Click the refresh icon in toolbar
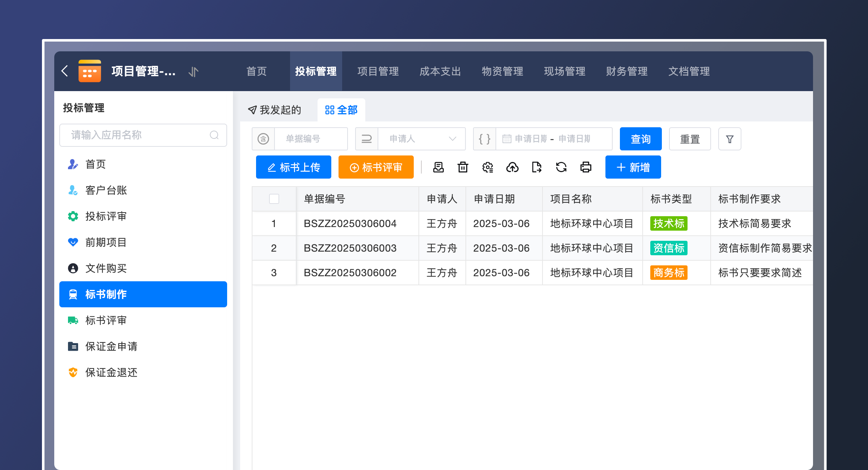868x470 pixels. (x=561, y=167)
